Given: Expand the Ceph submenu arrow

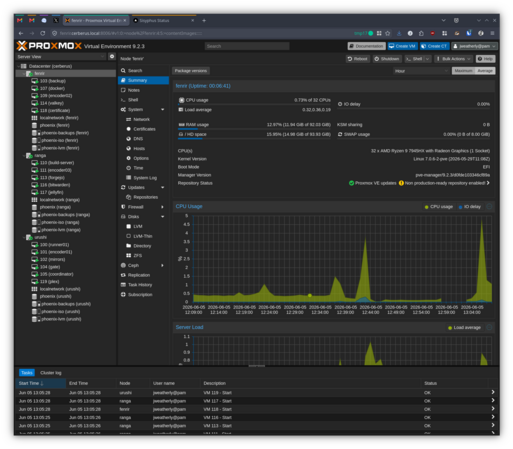Looking at the screenshot, I should tap(163, 265).
